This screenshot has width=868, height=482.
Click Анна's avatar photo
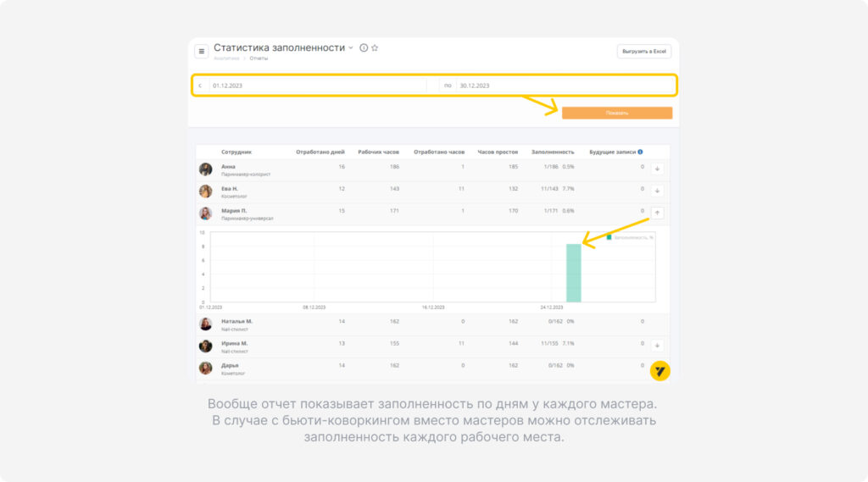[206, 169]
